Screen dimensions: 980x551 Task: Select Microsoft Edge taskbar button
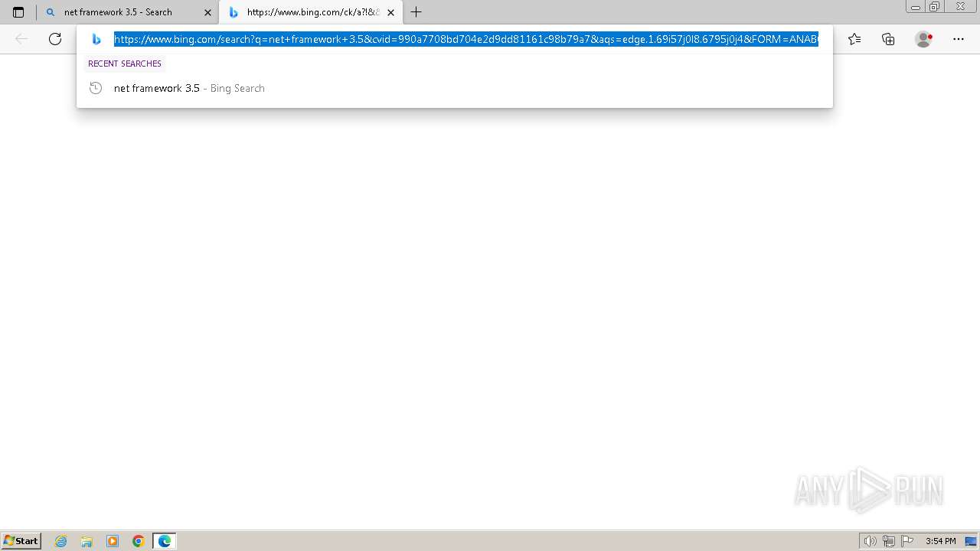point(165,541)
